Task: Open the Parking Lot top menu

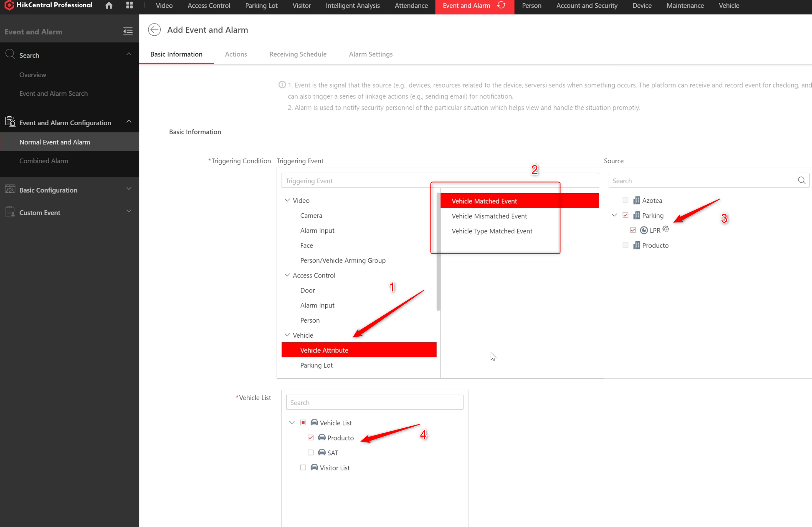Action: [x=261, y=6]
